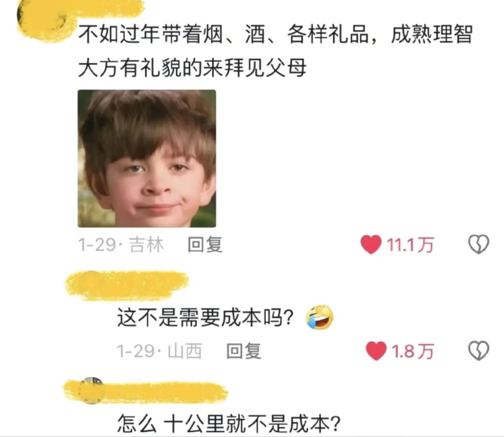Tap the dislike broken-heart on 吉林 comment

coord(478,244)
